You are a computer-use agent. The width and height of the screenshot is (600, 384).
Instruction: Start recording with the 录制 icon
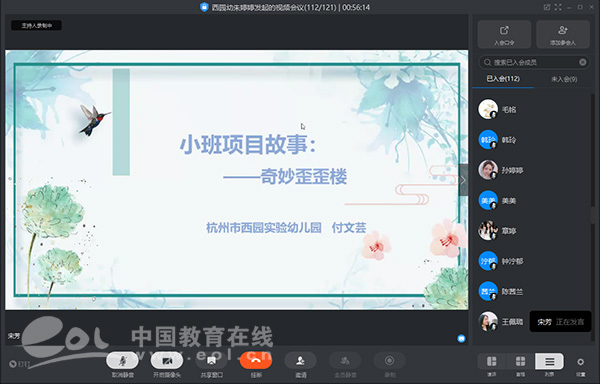pos(390,360)
